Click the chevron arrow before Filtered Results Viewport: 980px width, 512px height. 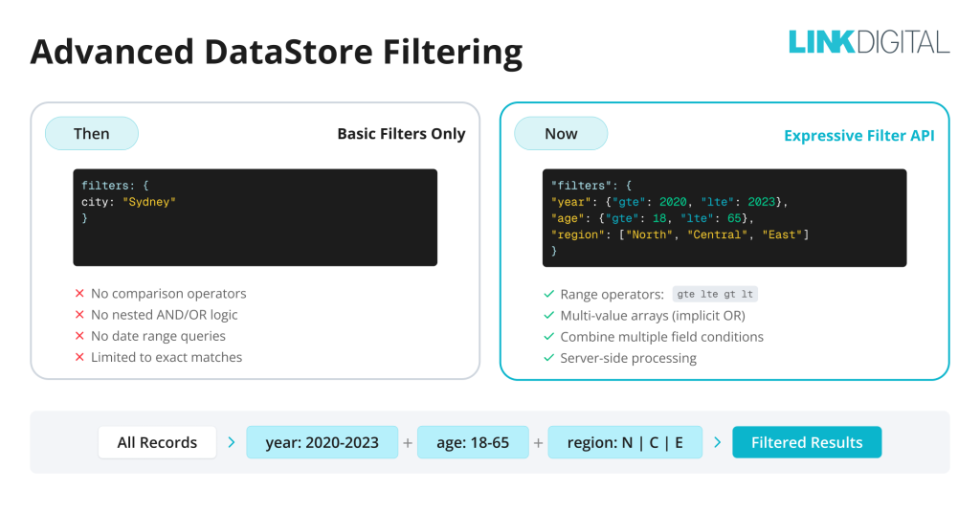click(718, 442)
